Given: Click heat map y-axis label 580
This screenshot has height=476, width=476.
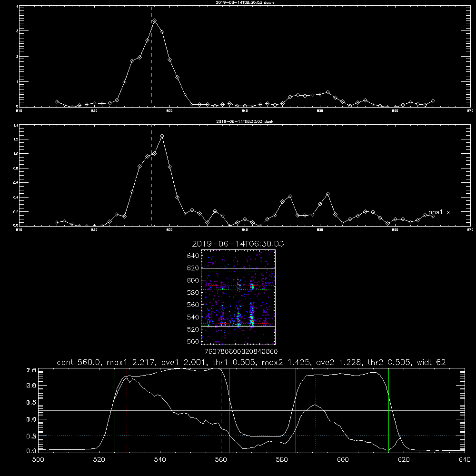Looking at the screenshot, I should [x=193, y=293].
